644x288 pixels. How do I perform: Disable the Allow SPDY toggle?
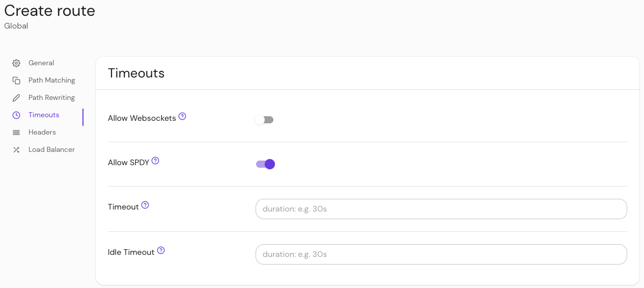(265, 164)
